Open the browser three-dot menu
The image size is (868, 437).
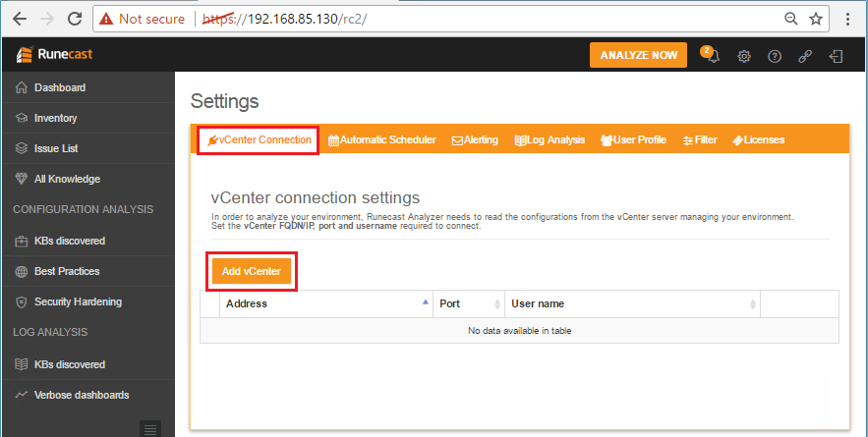(847, 19)
